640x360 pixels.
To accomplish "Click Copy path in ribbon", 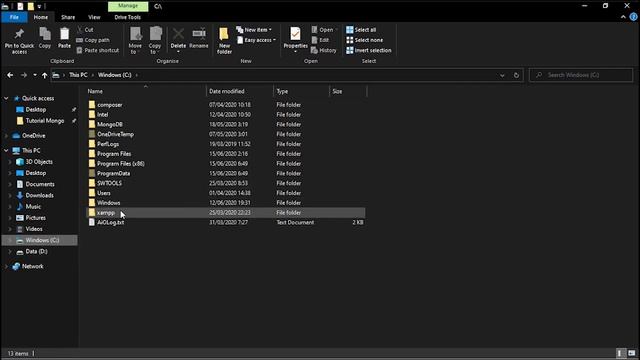I will pos(93,40).
